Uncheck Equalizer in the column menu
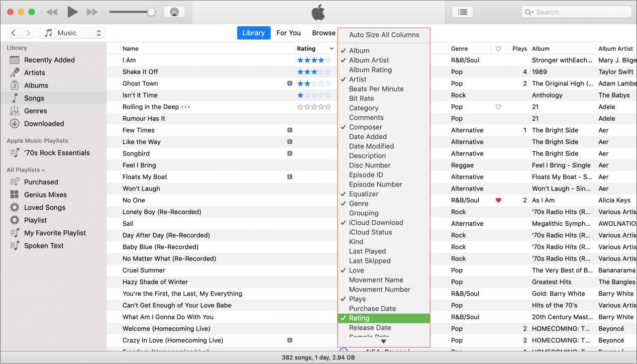This screenshot has height=364, width=637. tap(384, 194)
